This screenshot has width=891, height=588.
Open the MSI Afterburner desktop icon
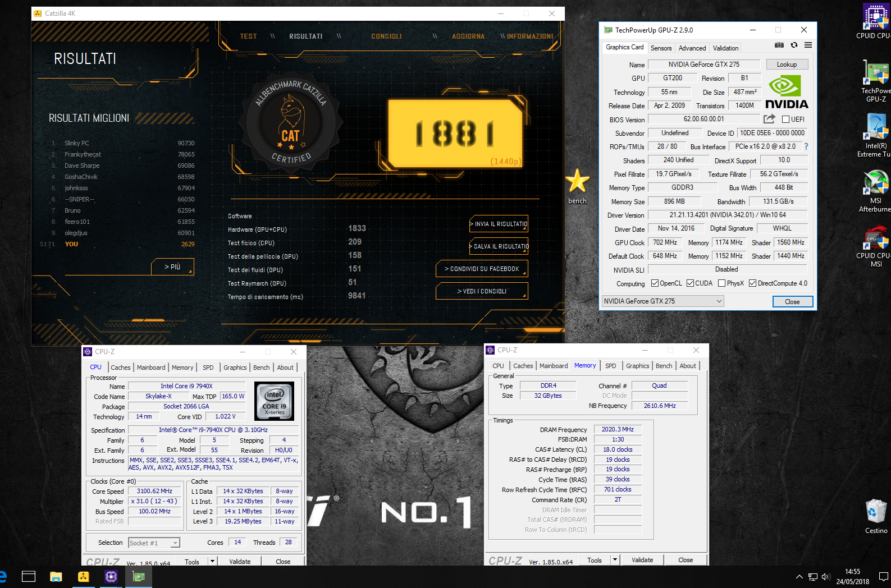point(875,192)
